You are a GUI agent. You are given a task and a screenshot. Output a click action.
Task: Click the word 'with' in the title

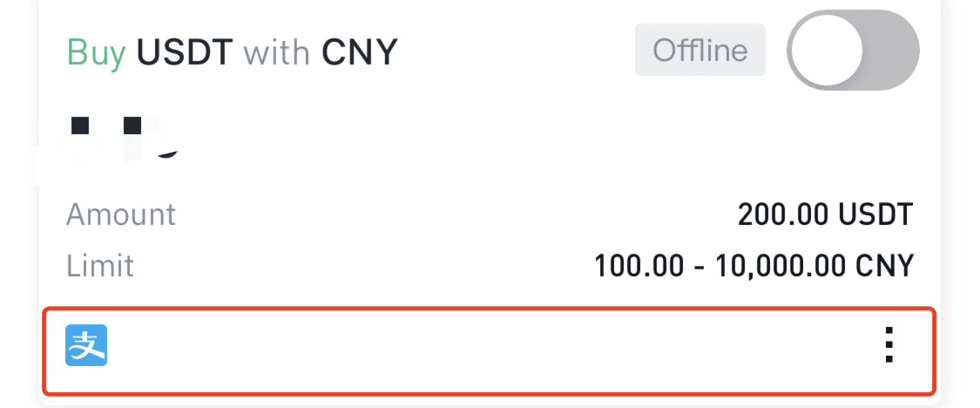pos(277,52)
